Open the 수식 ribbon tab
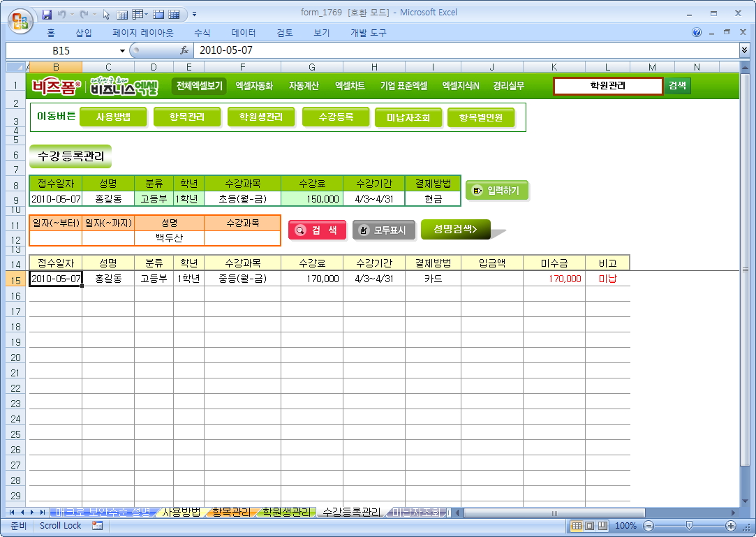The width and height of the screenshot is (756, 537). point(202,33)
